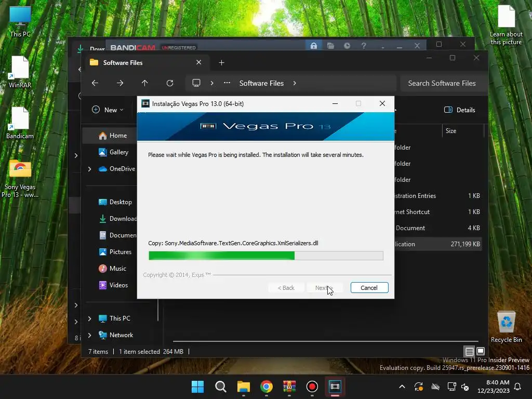
Task: Click the muted volume tray icon
Action: click(465, 387)
